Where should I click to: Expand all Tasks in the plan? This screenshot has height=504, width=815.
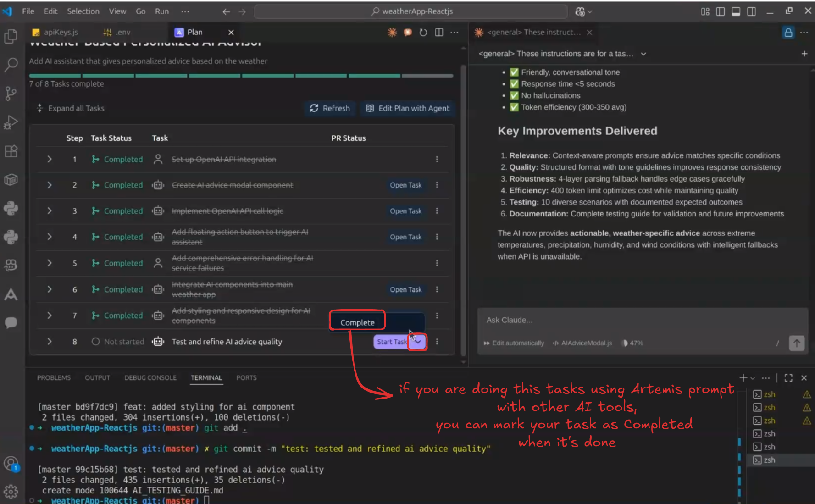point(71,108)
